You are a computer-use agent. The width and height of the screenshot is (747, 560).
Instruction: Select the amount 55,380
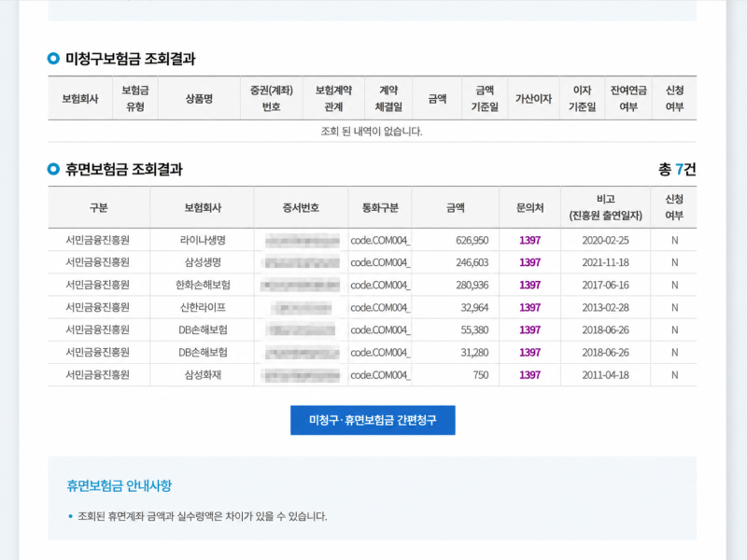tap(474, 330)
